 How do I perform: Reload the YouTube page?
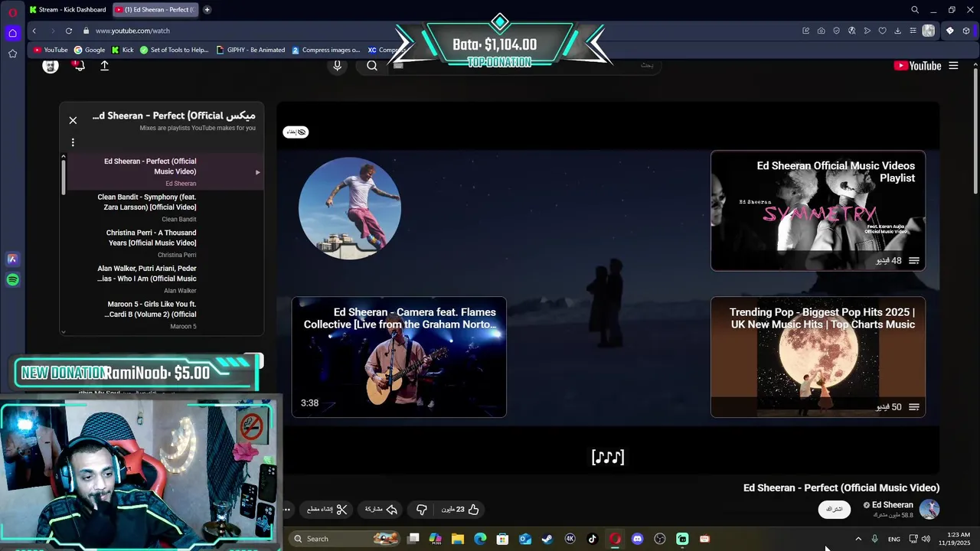[x=69, y=31]
